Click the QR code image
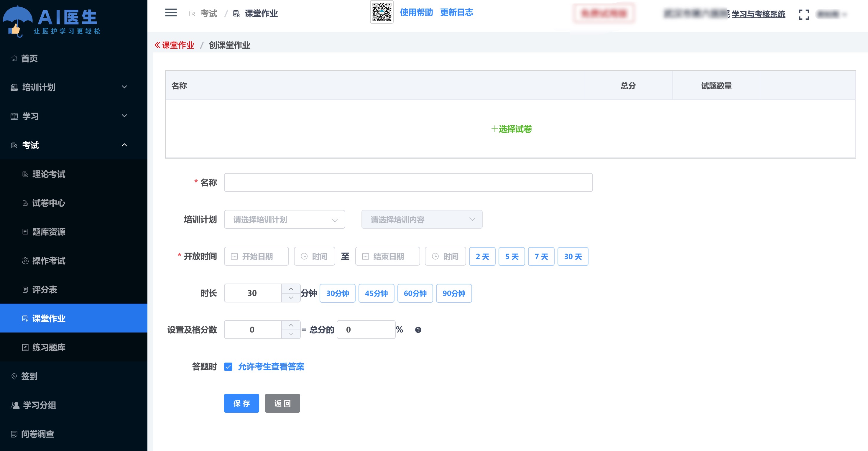 [x=382, y=12]
